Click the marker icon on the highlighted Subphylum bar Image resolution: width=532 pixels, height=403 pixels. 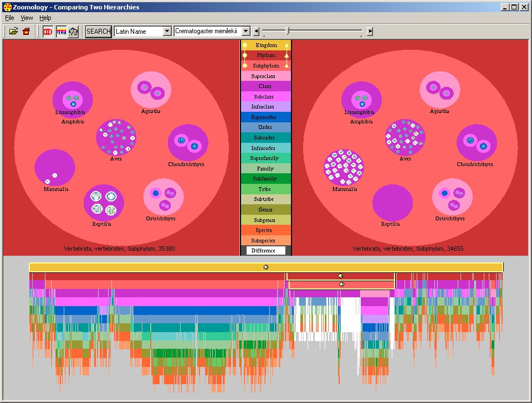coord(342,285)
